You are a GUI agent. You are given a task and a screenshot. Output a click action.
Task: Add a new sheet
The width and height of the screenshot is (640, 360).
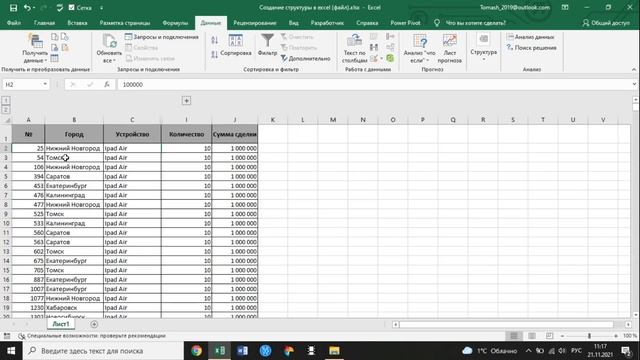[94, 324]
